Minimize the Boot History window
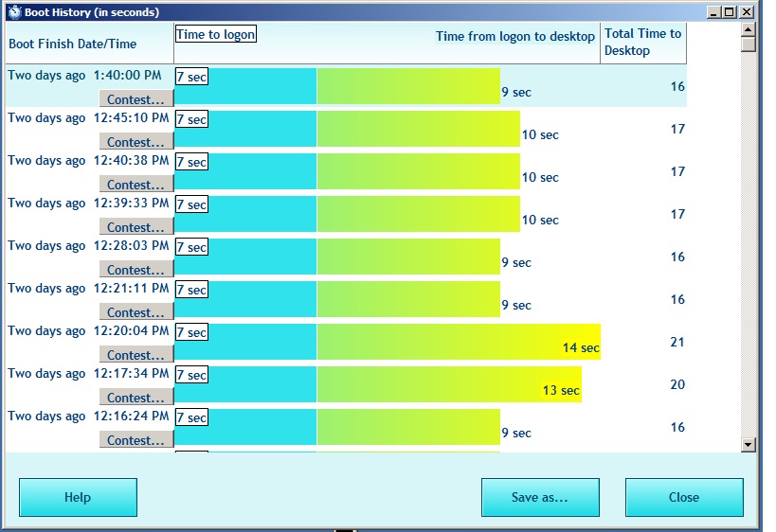This screenshot has width=776, height=532. point(713,12)
